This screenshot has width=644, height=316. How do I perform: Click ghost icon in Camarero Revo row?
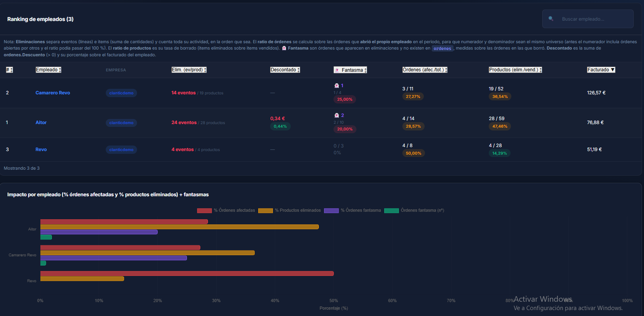(337, 86)
